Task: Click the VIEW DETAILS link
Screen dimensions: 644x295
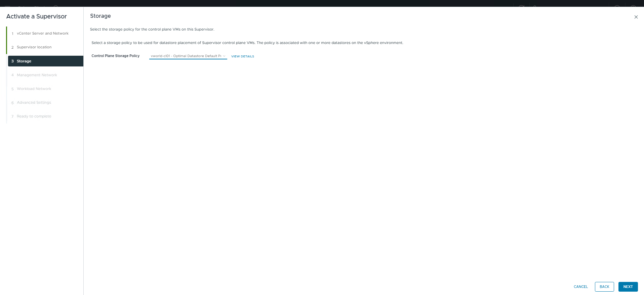Action: click(242, 56)
